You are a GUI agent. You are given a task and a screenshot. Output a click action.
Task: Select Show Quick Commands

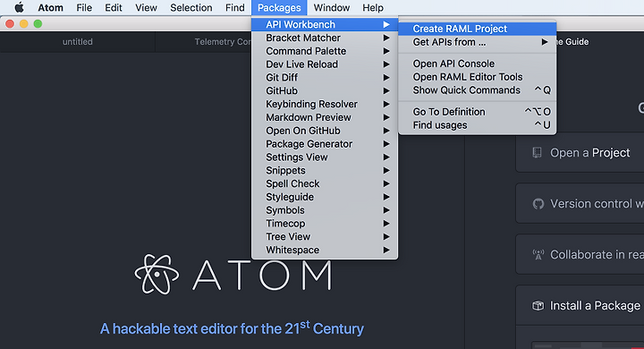click(478, 90)
